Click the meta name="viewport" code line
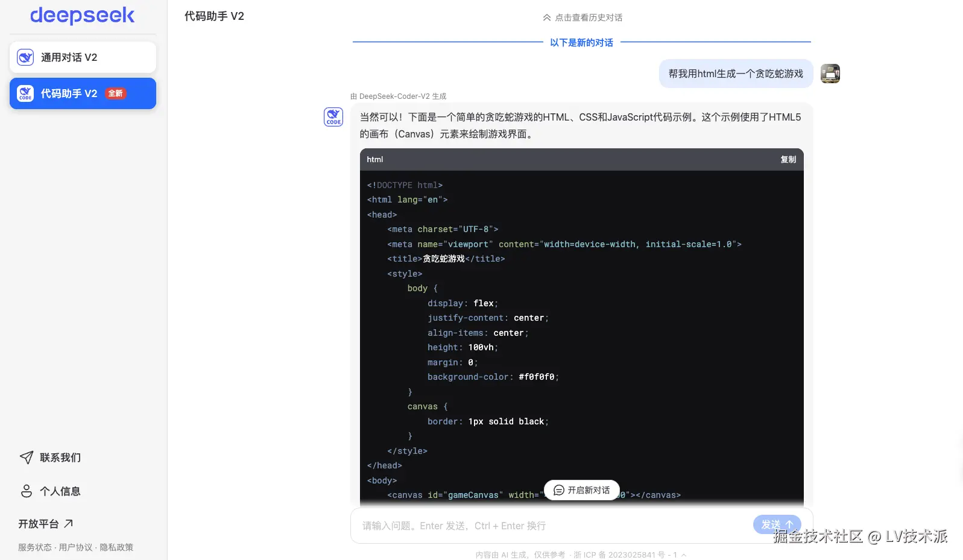Viewport: 963px width, 560px height. [x=564, y=244]
